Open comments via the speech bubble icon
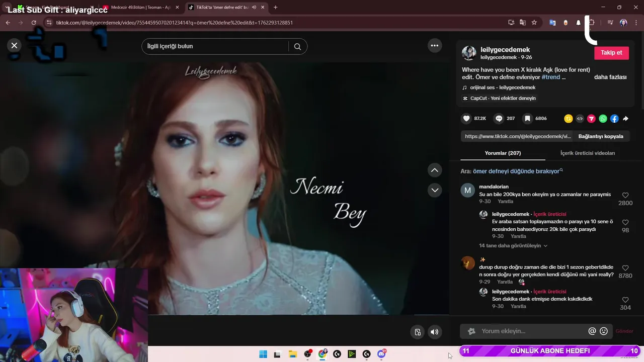This screenshot has height=362, width=644. click(x=499, y=119)
